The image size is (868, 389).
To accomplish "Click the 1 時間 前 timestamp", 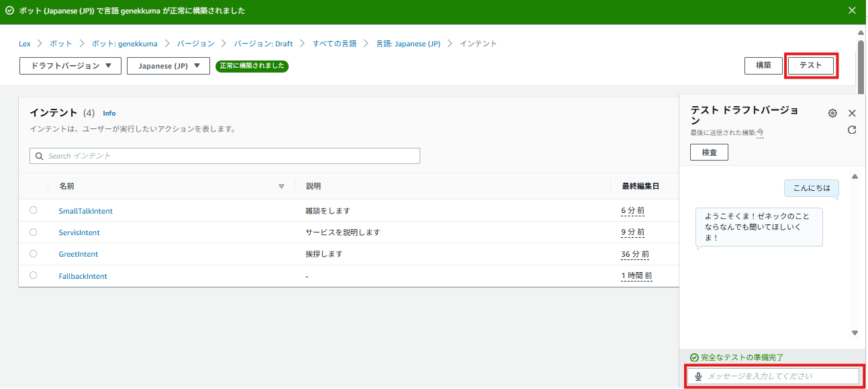I will coord(636,276).
